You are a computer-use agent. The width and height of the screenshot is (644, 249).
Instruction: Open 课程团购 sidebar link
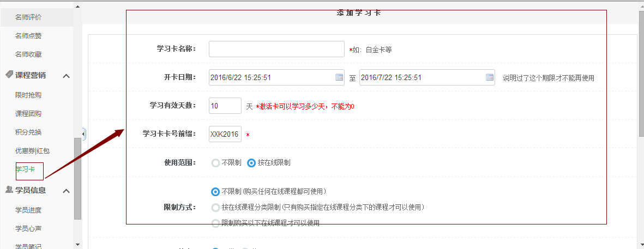28,113
